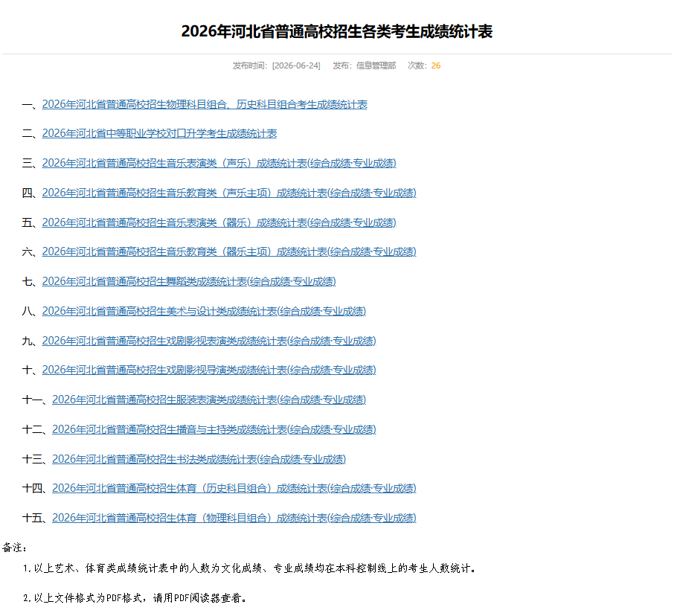This screenshot has height=616, width=683.
Task: Open 戏剧影视导演类成绩统计表 link
Action: 209,370
